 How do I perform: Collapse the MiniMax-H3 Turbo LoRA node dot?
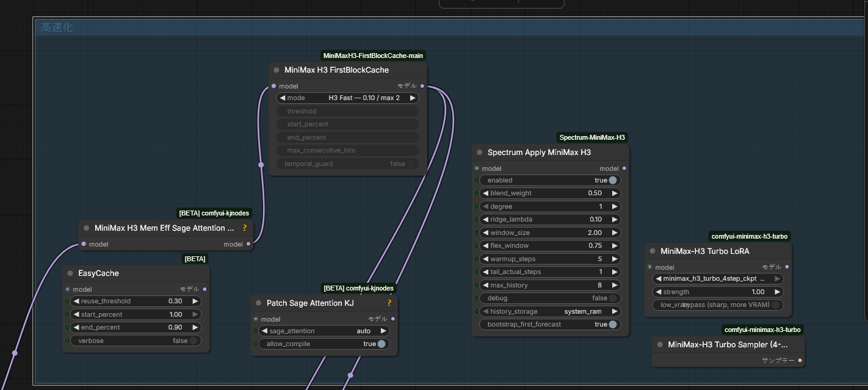653,251
